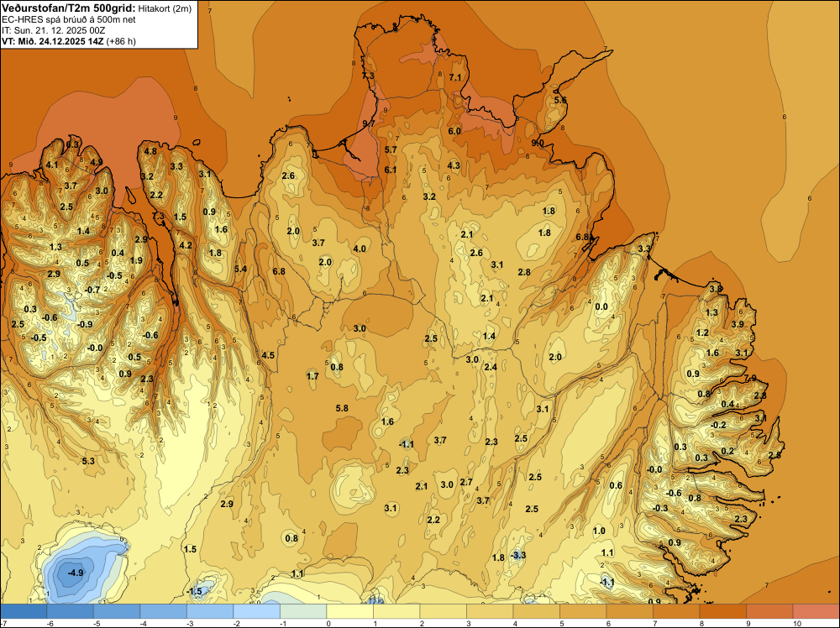Click the 6.1 temperature value

(391, 170)
